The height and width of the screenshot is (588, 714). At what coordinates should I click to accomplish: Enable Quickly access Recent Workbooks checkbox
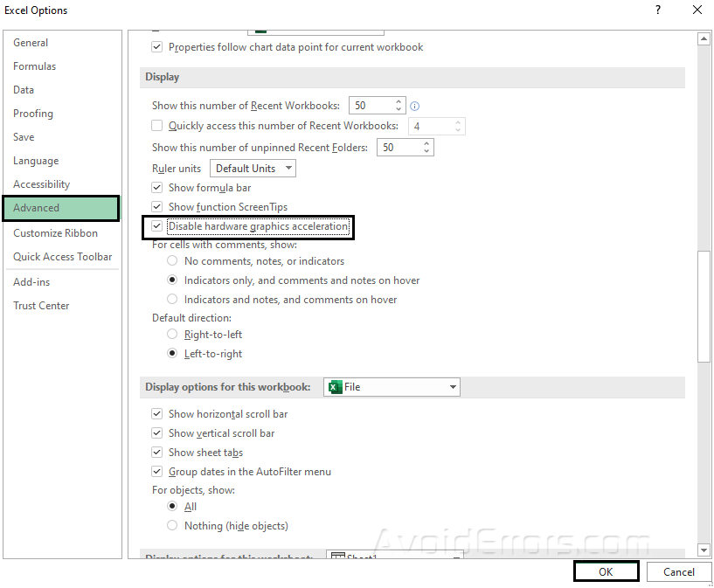coord(157,126)
